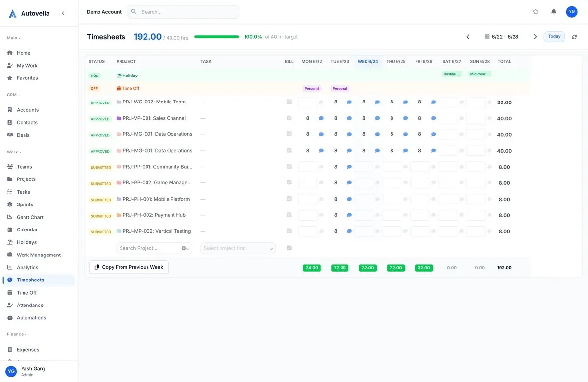Open the 6/22 - 6/28 date range picker

pos(501,37)
